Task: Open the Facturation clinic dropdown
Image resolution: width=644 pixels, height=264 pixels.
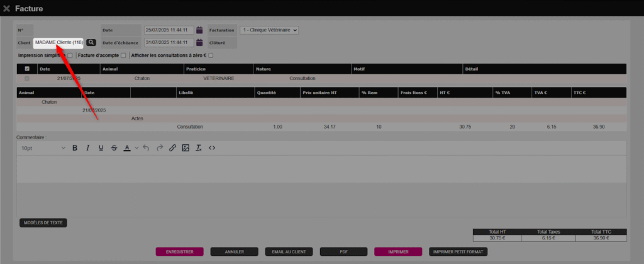Action: pos(269,30)
